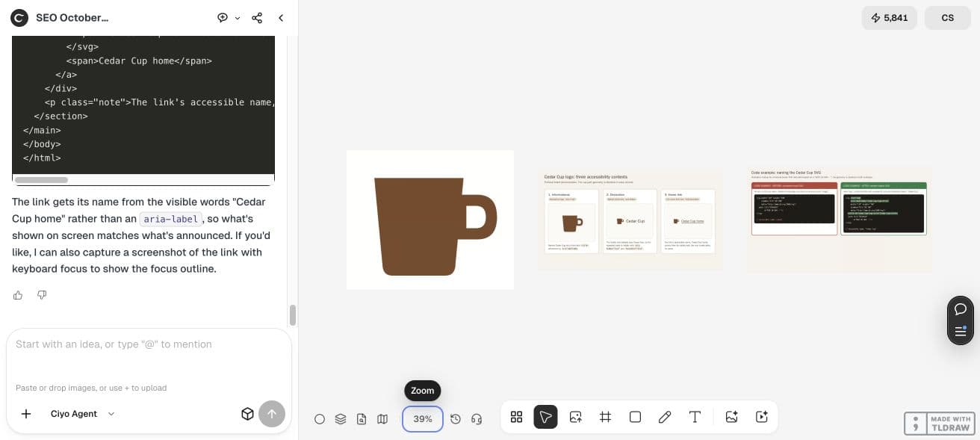The width and height of the screenshot is (980, 440).
Task: Click the p class note code line
Action: tap(160, 102)
